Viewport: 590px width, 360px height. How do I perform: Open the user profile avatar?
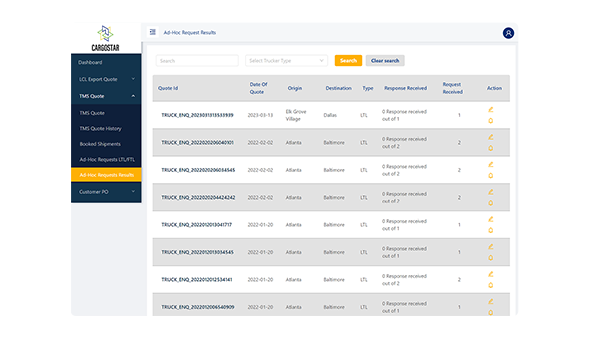(x=508, y=33)
